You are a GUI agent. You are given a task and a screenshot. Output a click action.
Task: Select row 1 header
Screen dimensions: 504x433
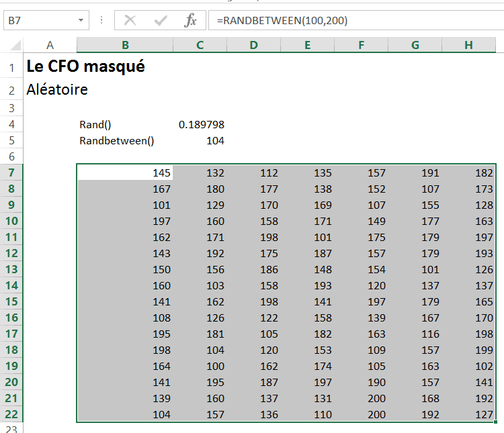click(11, 67)
